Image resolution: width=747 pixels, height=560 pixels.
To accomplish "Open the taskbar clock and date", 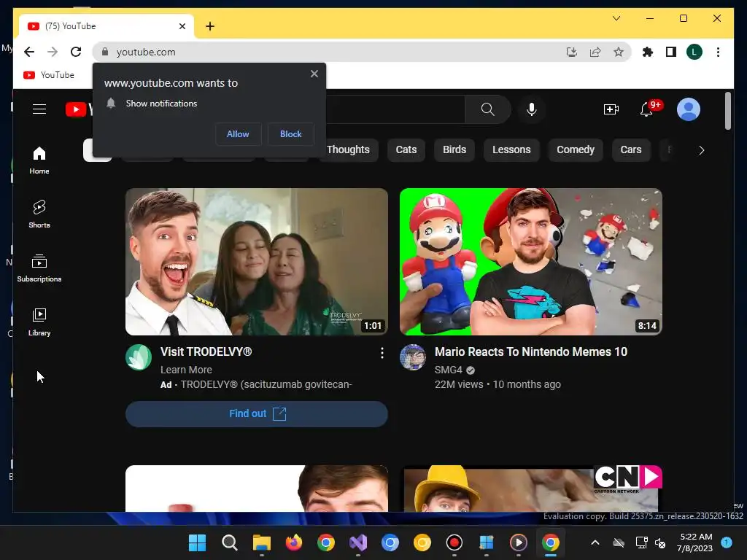I will (695, 542).
